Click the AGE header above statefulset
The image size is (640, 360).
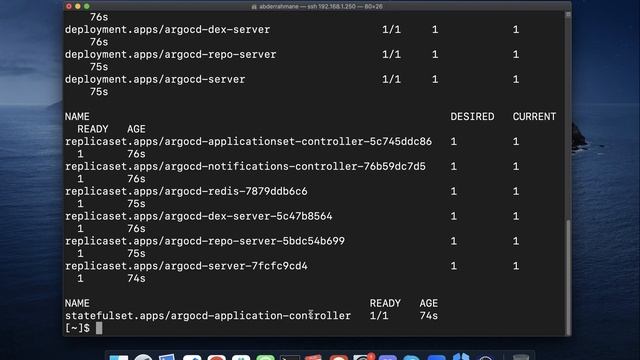(x=429, y=303)
